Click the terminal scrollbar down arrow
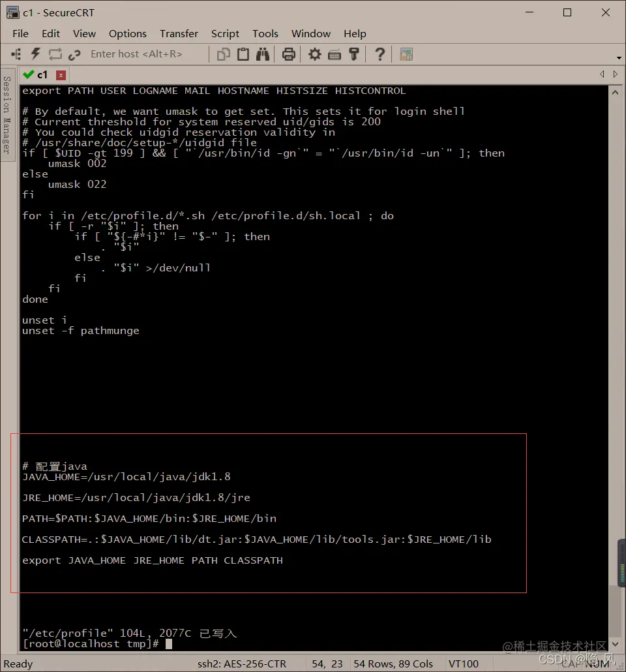 [x=615, y=644]
